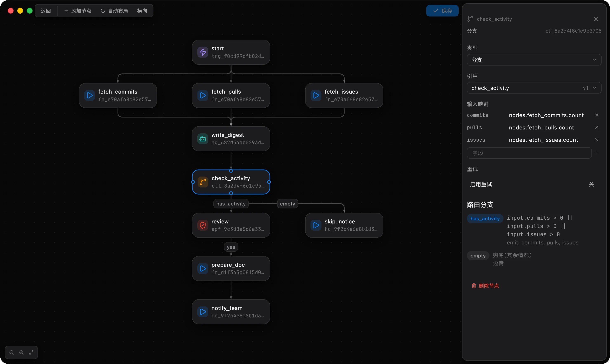Click the yes edge label below review
The width and height of the screenshot is (610, 364).
[x=231, y=247]
